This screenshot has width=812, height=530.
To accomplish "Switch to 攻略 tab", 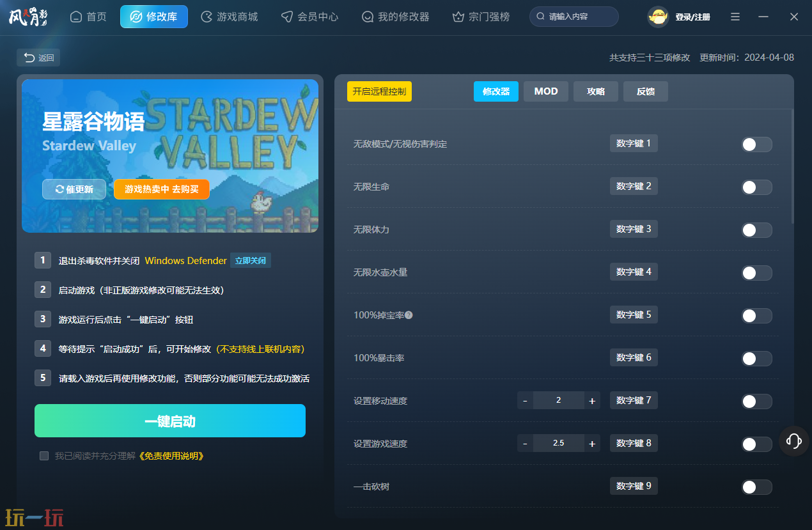I will pos(596,91).
